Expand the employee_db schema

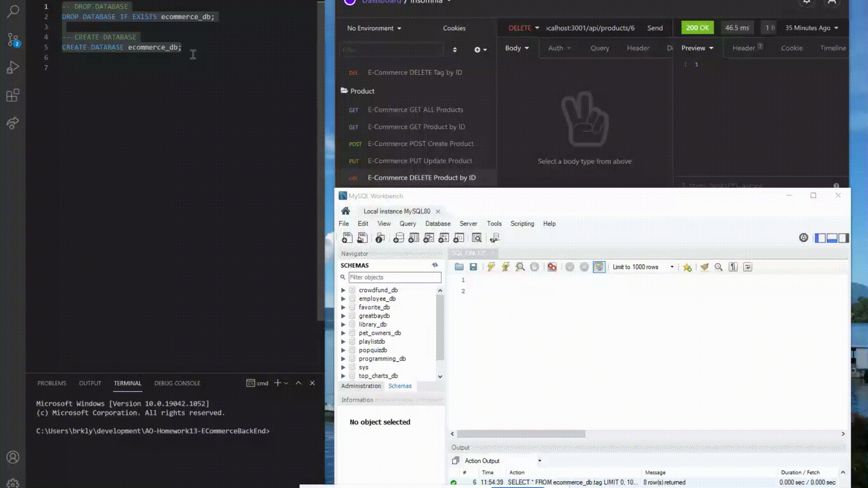(x=343, y=299)
